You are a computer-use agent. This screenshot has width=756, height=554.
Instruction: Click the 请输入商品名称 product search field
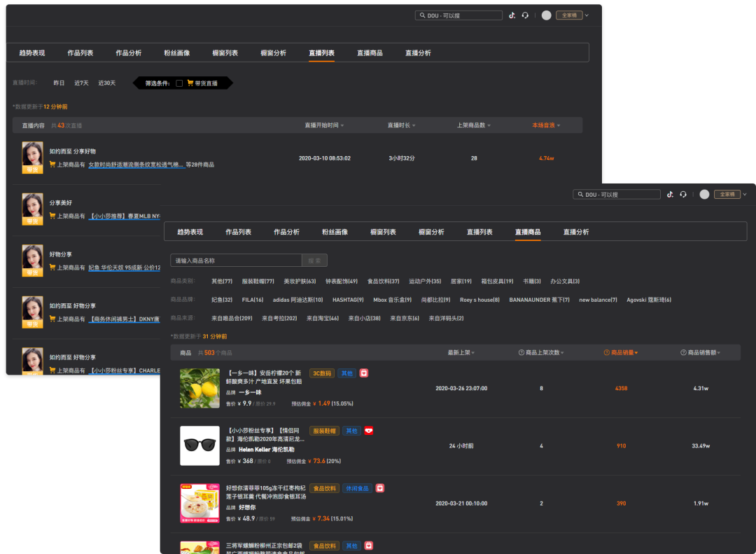(236, 261)
